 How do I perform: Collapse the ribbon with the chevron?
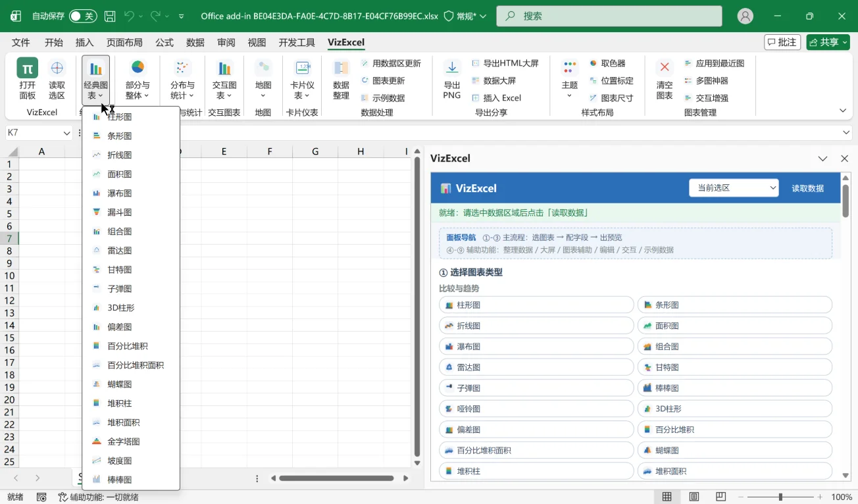pos(843,111)
